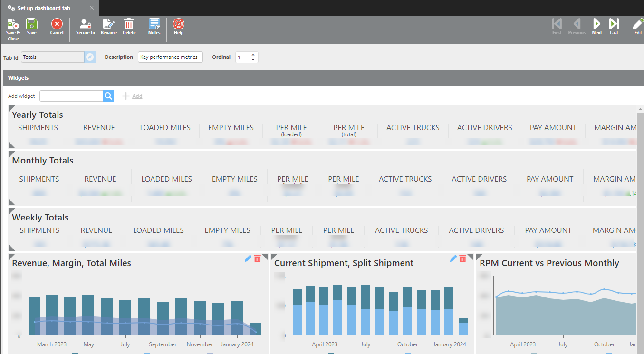The image size is (644, 354).
Task: Cancel the dashboard tab changes
Action: tap(57, 24)
